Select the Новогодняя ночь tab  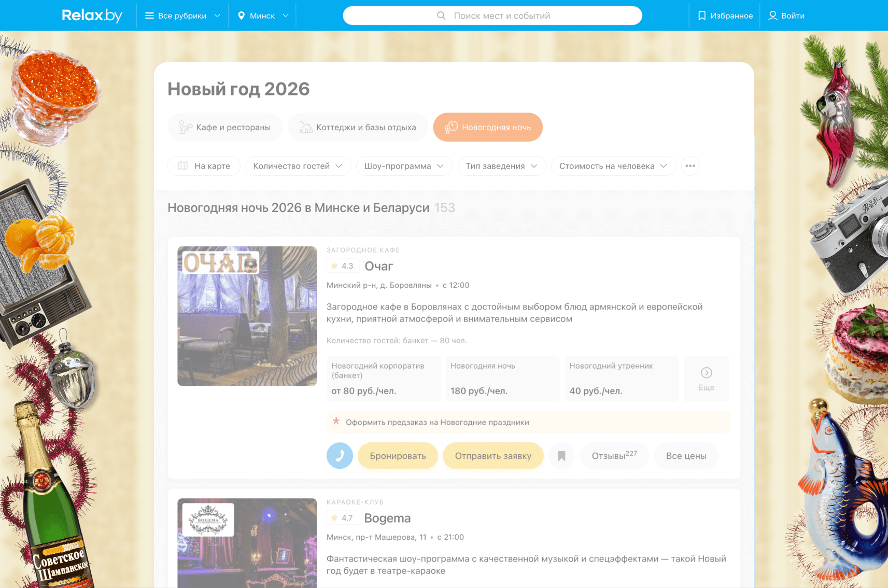coord(488,127)
